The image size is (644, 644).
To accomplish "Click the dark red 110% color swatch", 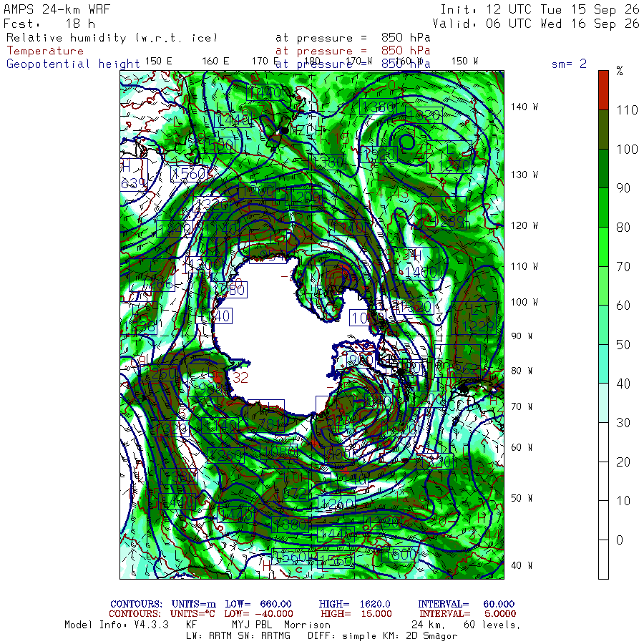I will pos(603,90).
